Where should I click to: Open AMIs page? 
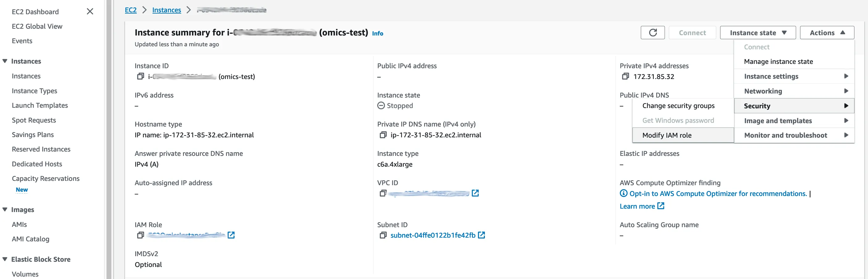click(x=19, y=224)
